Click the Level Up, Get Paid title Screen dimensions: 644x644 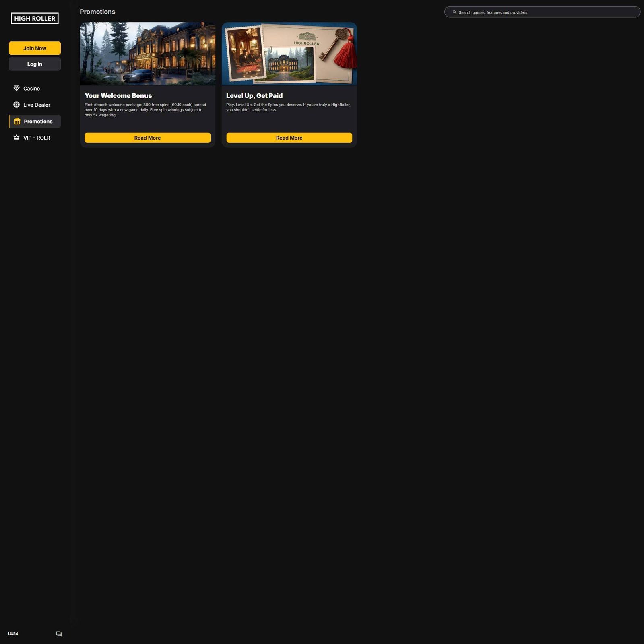(254, 95)
